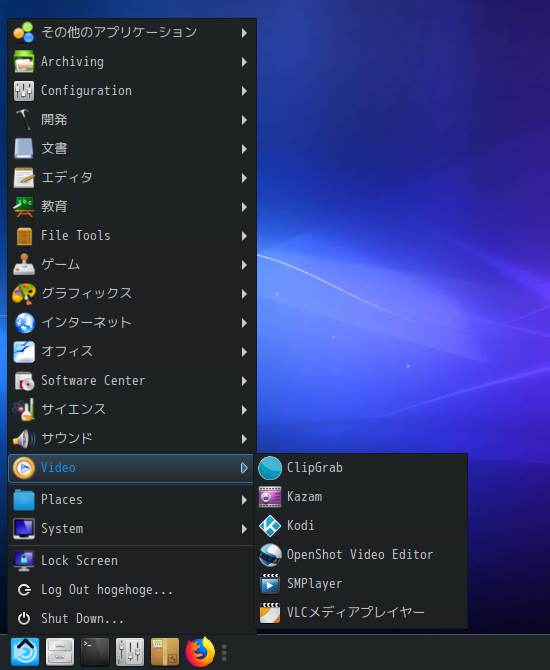Open the package archive icon in the panel
This screenshot has height=670, width=550.
tap(165, 652)
